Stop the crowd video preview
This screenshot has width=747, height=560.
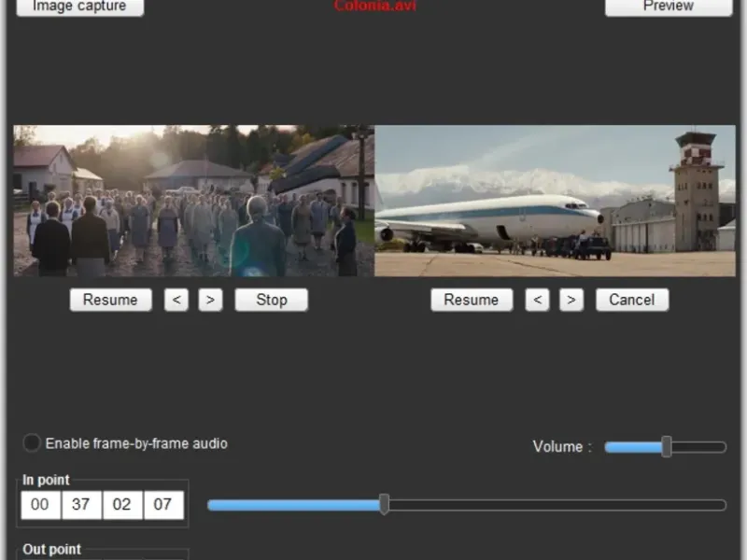pyautogui.click(x=272, y=300)
